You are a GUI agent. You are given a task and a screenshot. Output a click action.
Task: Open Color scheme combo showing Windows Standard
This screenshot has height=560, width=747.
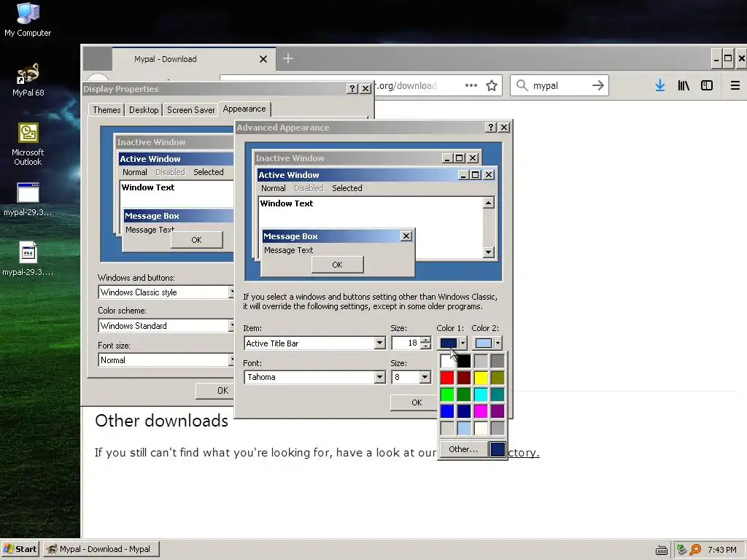[166, 326]
